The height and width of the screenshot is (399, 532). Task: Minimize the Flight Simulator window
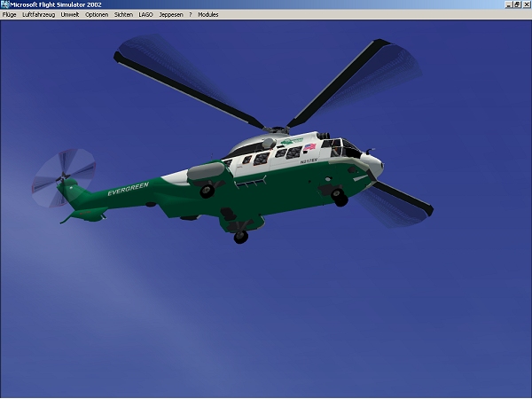(x=506, y=4)
